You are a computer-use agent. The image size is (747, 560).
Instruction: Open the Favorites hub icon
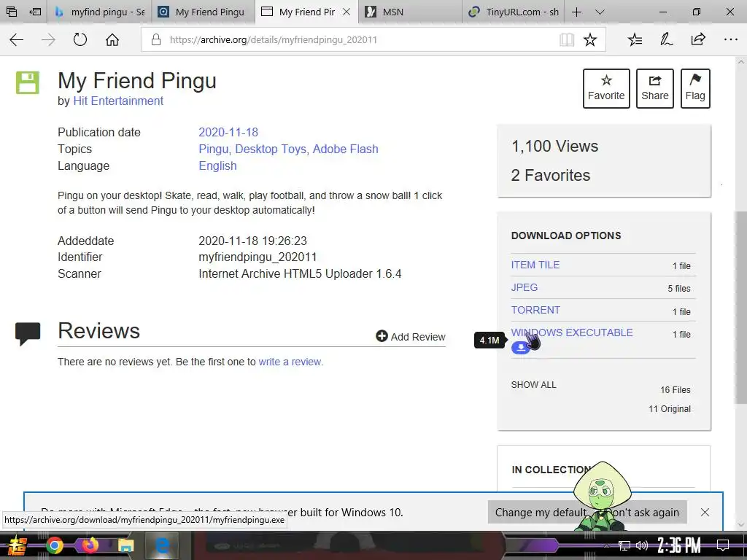point(635,39)
